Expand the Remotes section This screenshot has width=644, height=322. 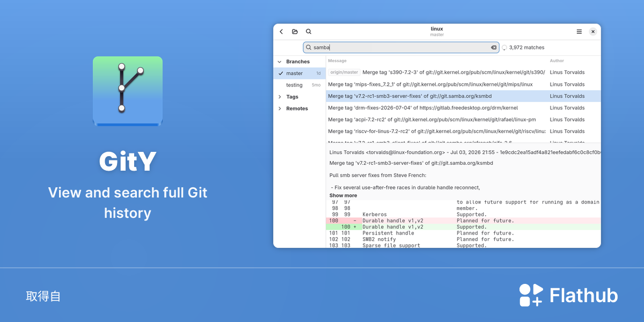coord(280,108)
